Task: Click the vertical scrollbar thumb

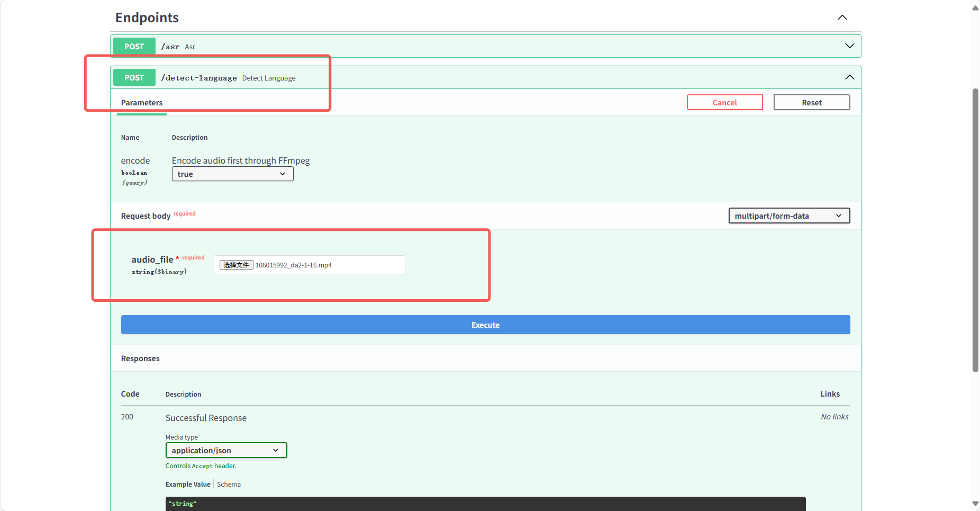Action: 975,230
